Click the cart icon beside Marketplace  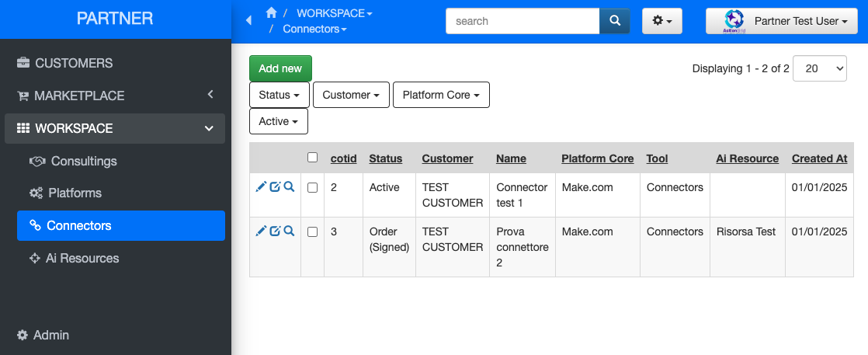[x=23, y=96]
